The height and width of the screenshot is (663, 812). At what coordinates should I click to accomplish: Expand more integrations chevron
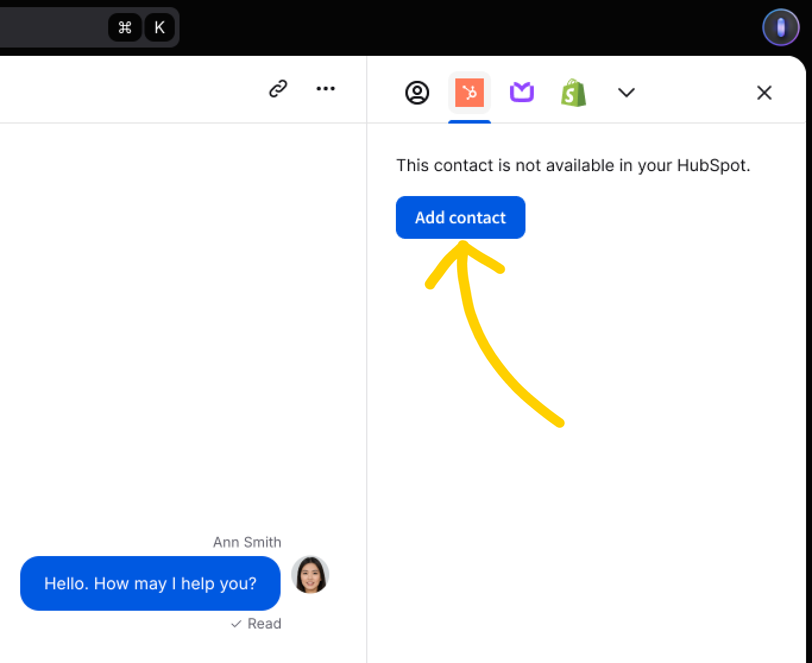coord(627,93)
